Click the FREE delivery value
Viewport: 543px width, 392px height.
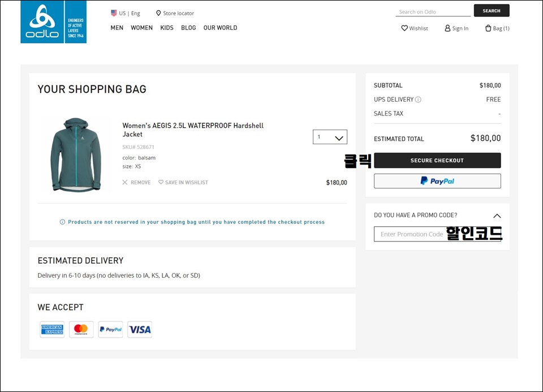point(493,100)
